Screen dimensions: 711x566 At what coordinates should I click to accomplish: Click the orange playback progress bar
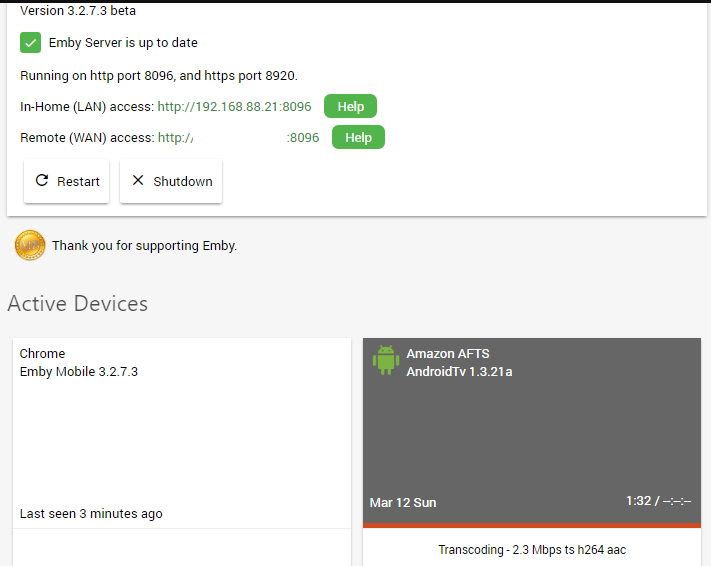click(532, 524)
